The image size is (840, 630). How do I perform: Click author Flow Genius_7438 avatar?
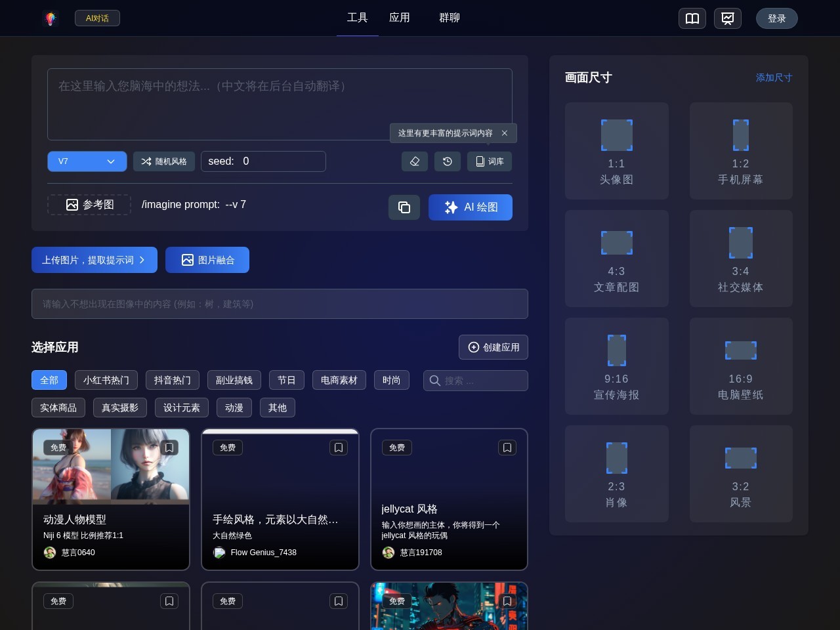click(x=219, y=553)
